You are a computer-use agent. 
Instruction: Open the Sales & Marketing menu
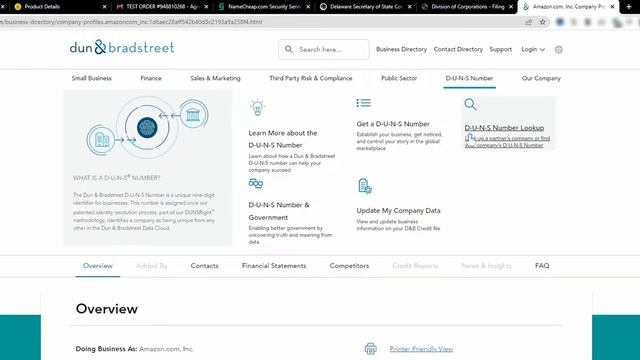click(215, 78)
